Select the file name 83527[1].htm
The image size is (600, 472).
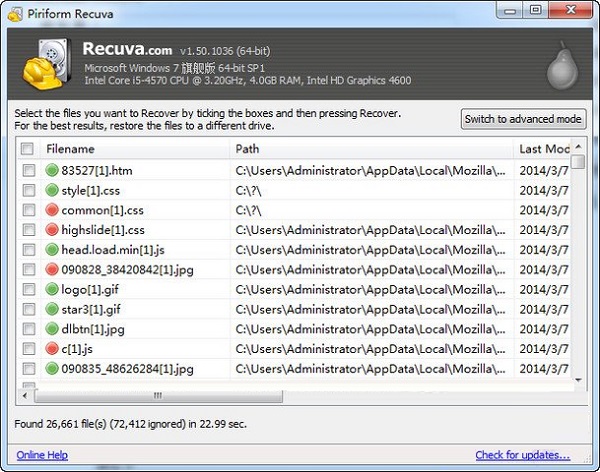click(x=97, y=170)
